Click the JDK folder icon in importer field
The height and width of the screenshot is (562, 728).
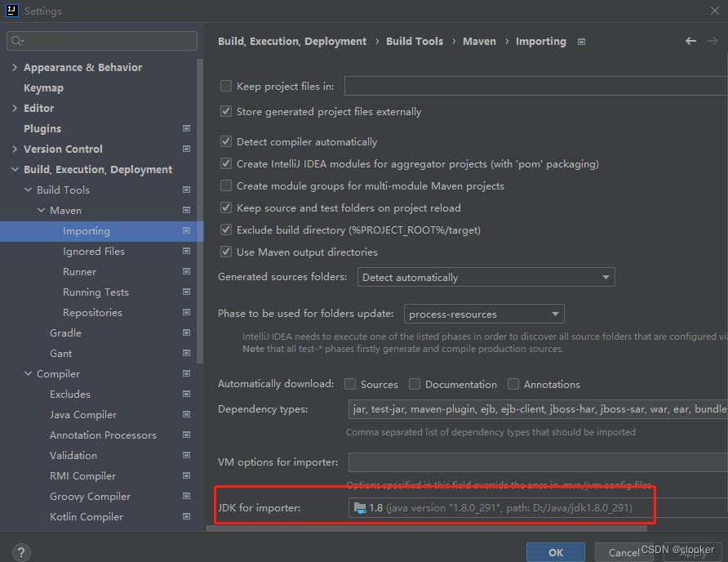(x=360, y=508)
